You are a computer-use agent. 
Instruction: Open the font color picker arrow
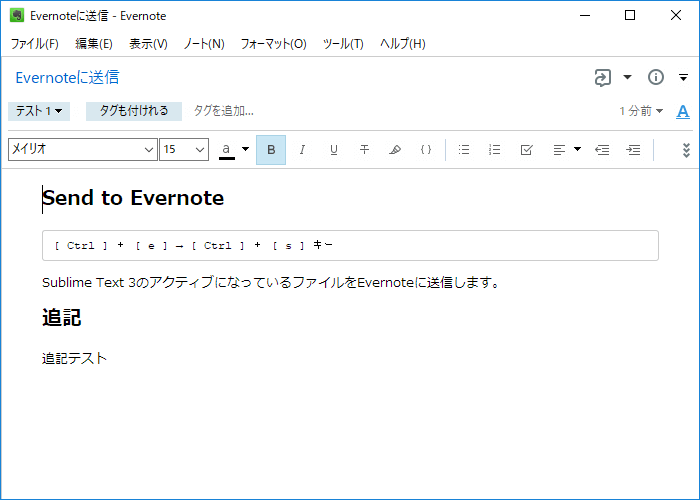pos(246,149)
